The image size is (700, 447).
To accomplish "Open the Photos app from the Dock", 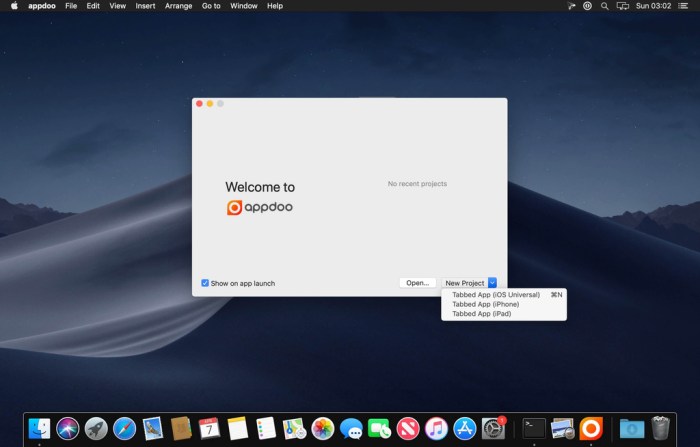I will [x=322, y=428].
